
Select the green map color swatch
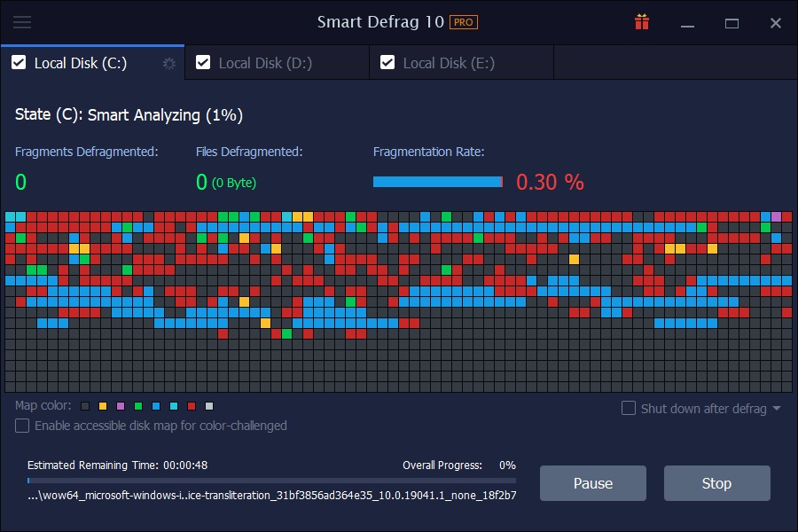(x=138, y=406)
